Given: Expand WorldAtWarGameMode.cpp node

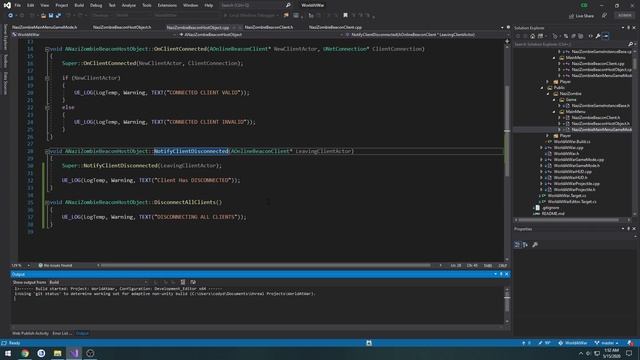Looking at the screenshot, I should click(542, 160).
